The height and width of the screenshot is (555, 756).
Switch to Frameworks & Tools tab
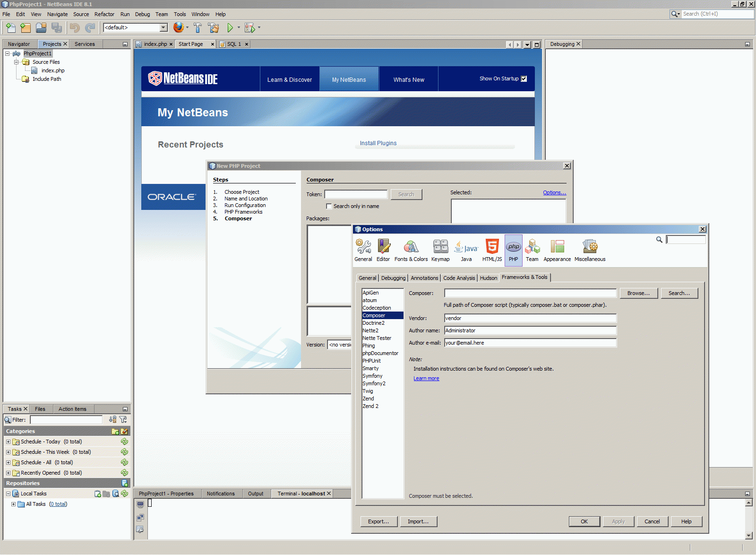(x=524, y=277)
